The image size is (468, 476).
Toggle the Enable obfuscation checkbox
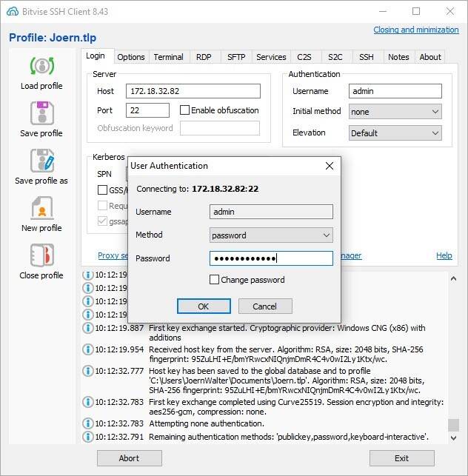click(185, 110)
